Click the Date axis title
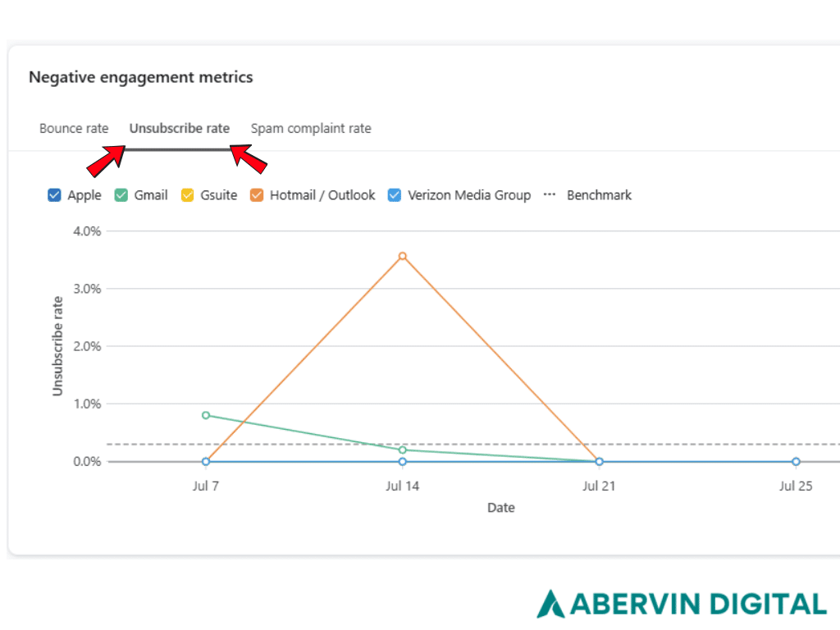Screen dimensions: 840x630 (501, 508)
